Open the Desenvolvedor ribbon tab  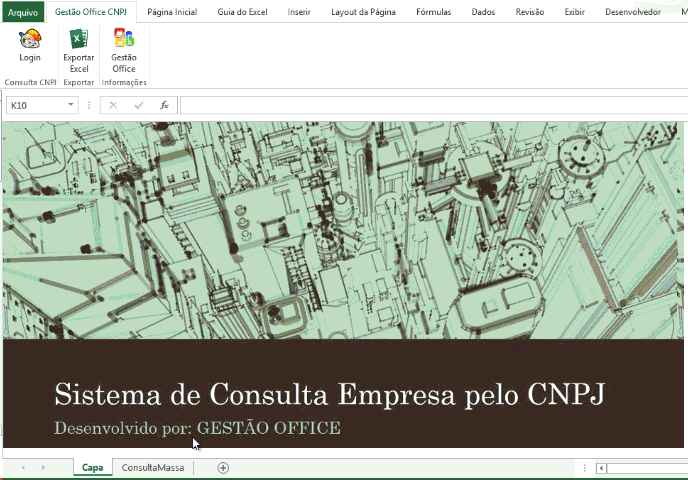633,12
